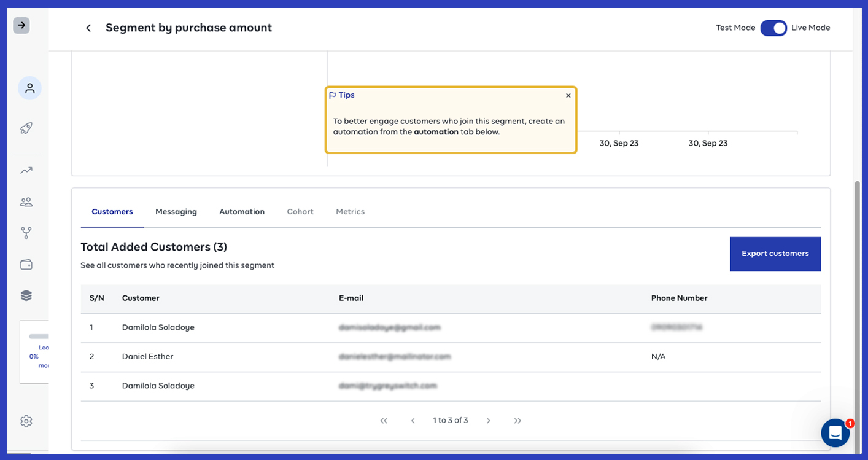Image resolution: width=868 pixels, height=460 pixels.
Task: Click the page vertical scrollbar
Action: coord(858,307)
